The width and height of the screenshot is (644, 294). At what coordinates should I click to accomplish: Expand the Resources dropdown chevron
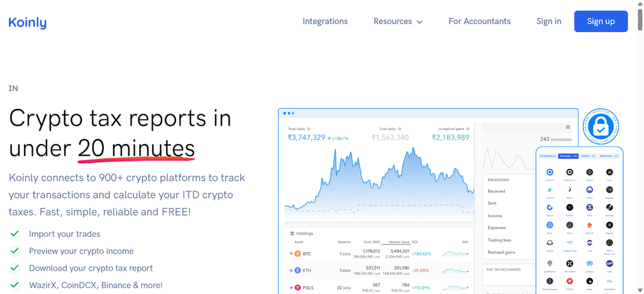(419, 22)
